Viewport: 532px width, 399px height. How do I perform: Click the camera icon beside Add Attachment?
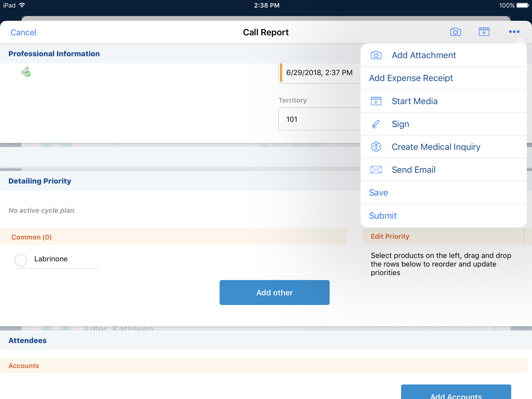(376, 55)
